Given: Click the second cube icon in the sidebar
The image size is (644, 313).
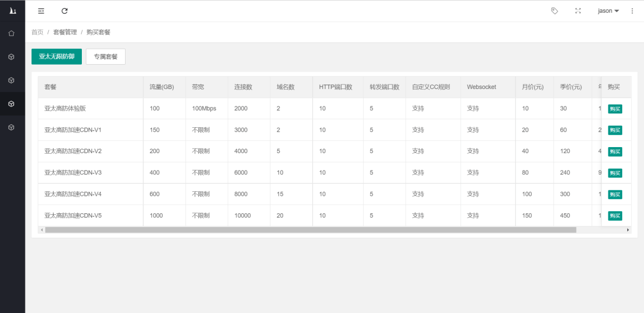Looking at the screenshot, I should coord(11,80).
